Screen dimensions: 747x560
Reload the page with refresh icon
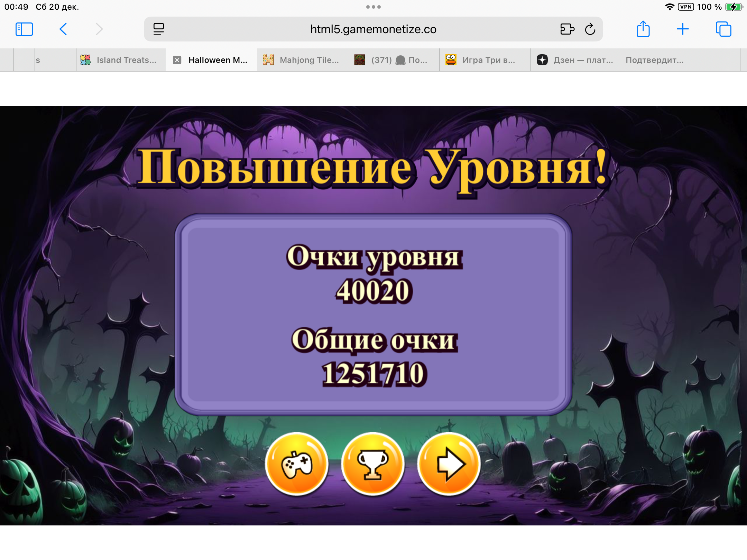590,29
